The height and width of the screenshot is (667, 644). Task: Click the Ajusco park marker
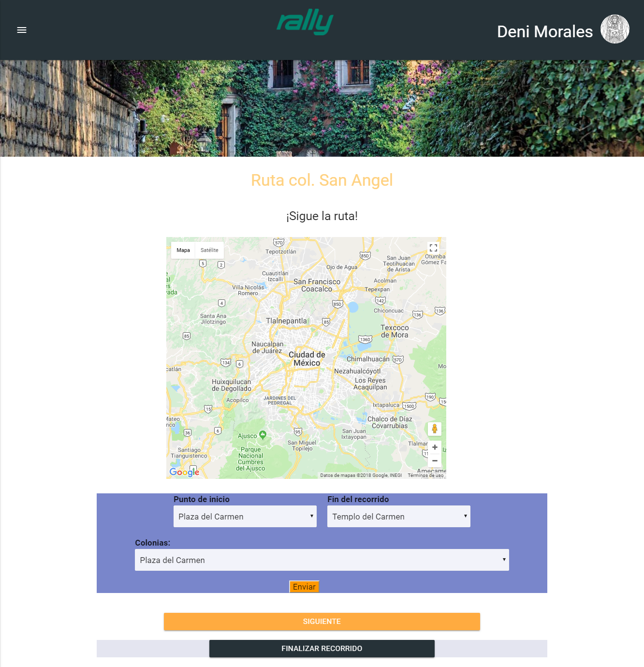[263, 434]
